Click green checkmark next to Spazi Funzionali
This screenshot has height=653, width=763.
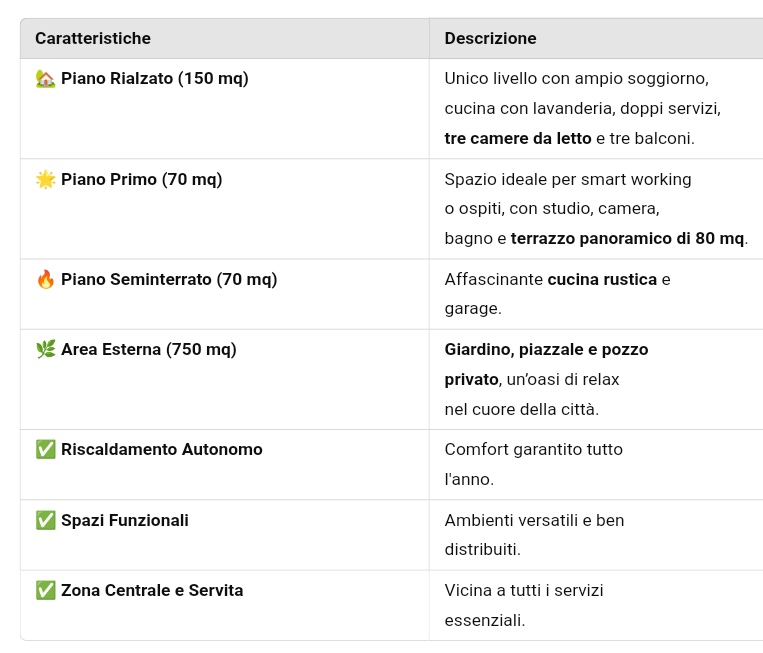point(45,520)
